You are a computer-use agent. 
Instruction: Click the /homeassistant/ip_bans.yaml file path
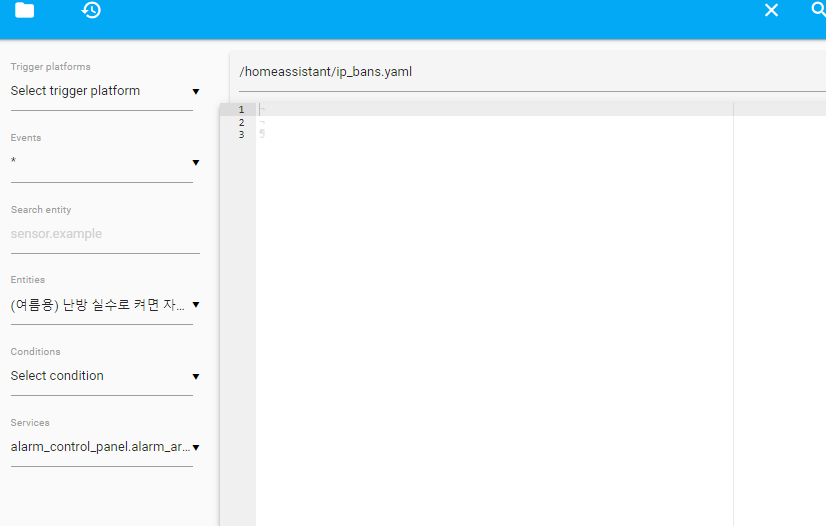pyautogui.click(x=326, y=72)
